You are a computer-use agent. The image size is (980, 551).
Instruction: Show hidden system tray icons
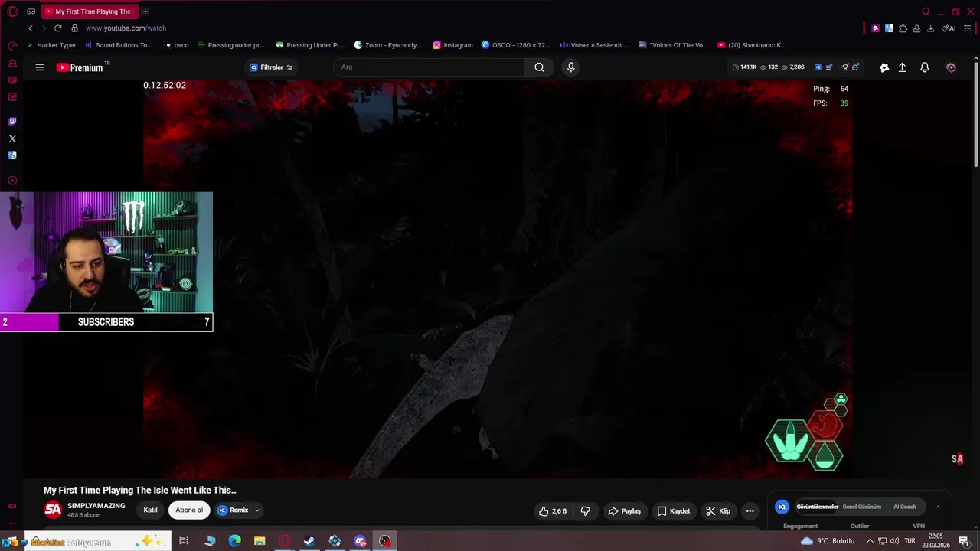[x=870, y=541]
